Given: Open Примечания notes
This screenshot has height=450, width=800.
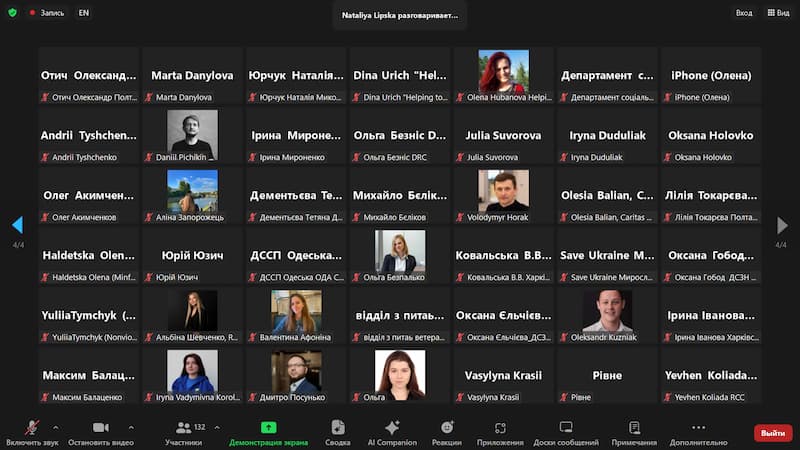Looking at the screenshot, I should [634, 431].
